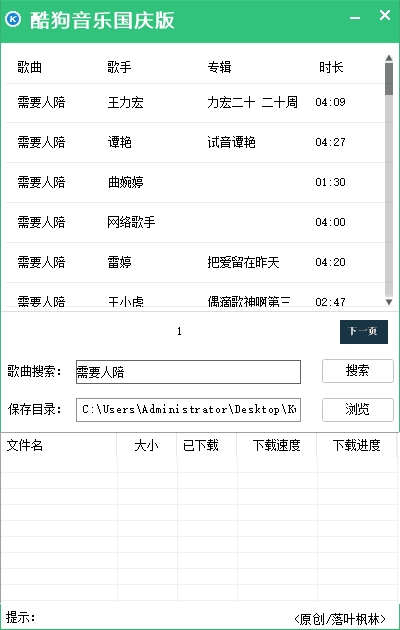Click duration 04:20

point(330,262)
